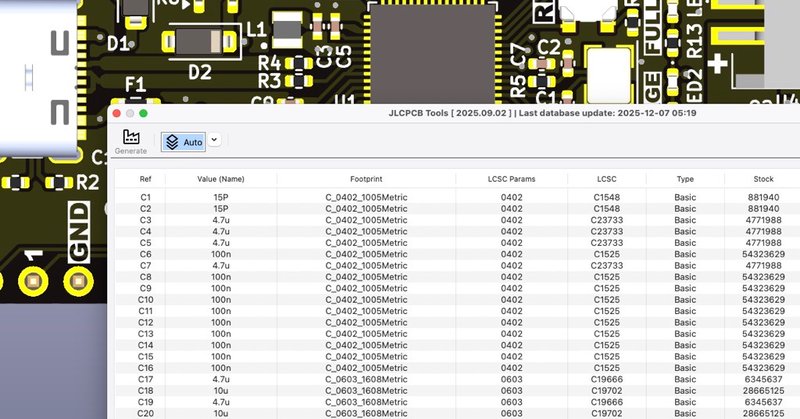Click inductor L1 footprint on the PCB

click(287, 28)
